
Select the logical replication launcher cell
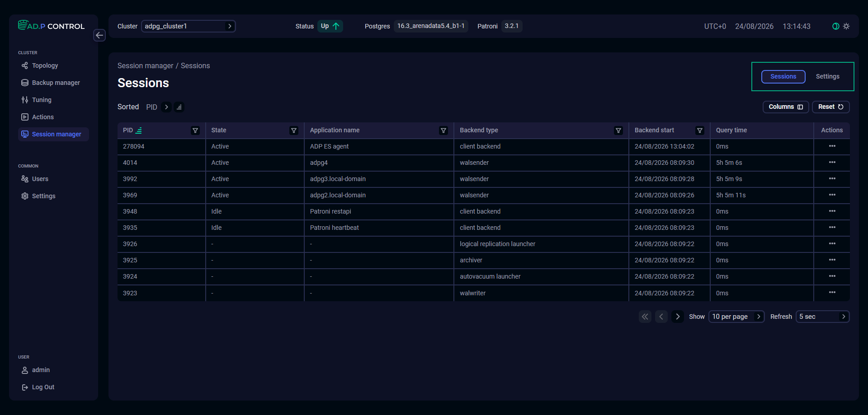pos(541,244)
